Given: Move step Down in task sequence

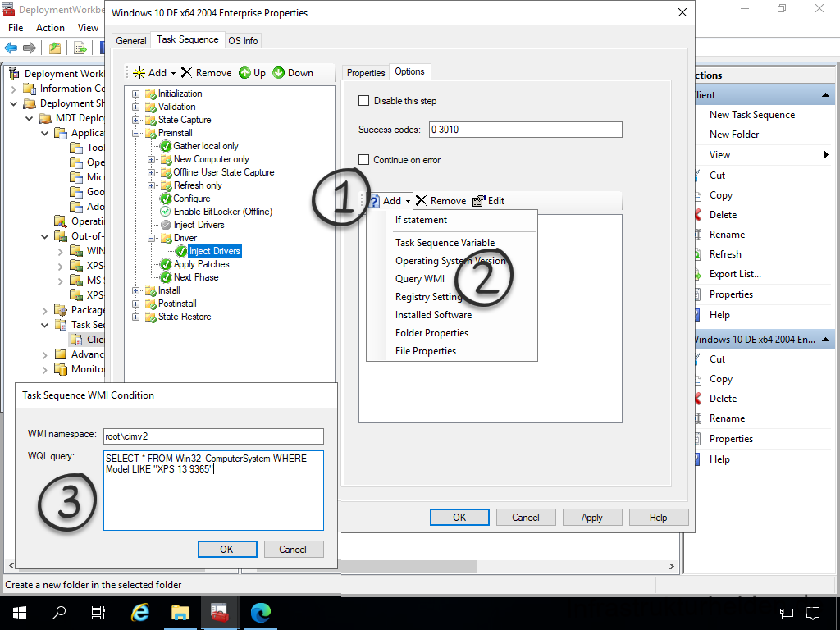Looking at the screenshot, I should tap(293, 73).
